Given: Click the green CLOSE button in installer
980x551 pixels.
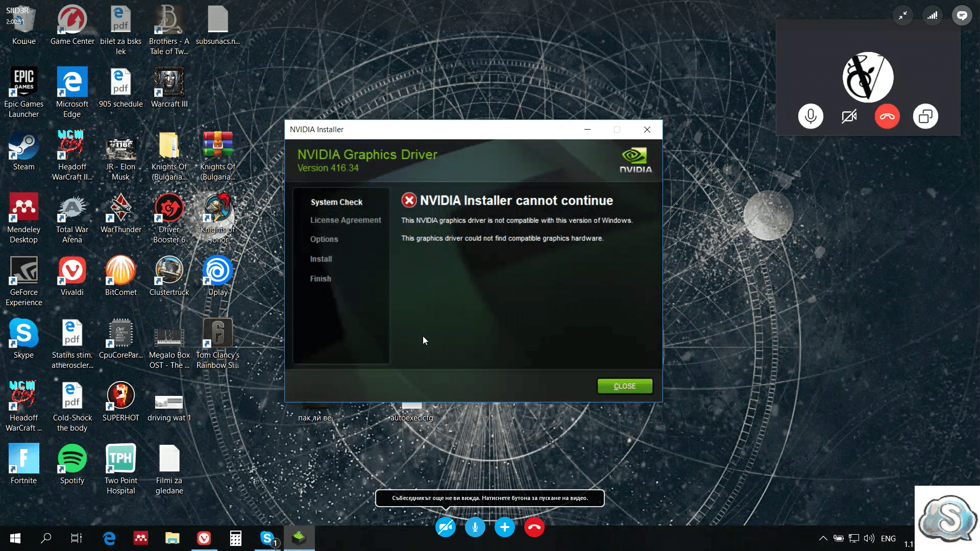Looking at the screenshot, I should pyautogui.click(x=624, y=386).
